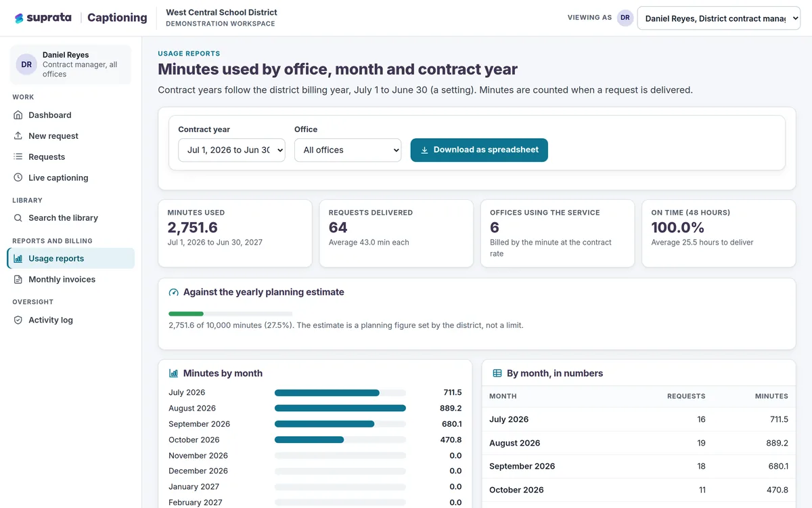Click the West Central School District title

(x=221, y=12)
